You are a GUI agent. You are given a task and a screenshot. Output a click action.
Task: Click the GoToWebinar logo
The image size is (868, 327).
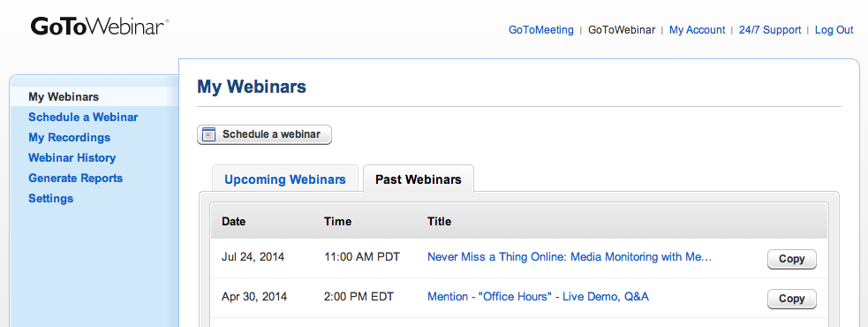coord(100,27)
